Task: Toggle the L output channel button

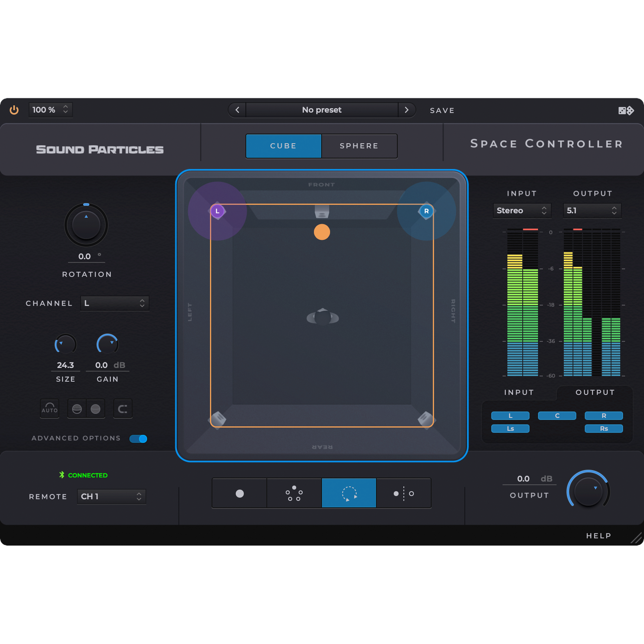Action: point(510,416)
